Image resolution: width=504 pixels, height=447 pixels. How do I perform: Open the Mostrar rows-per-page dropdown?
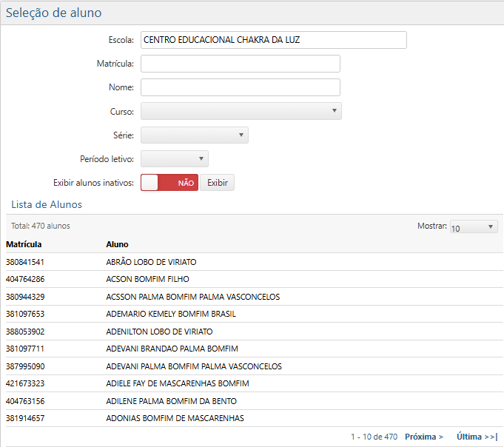click(x=474, y=226)
